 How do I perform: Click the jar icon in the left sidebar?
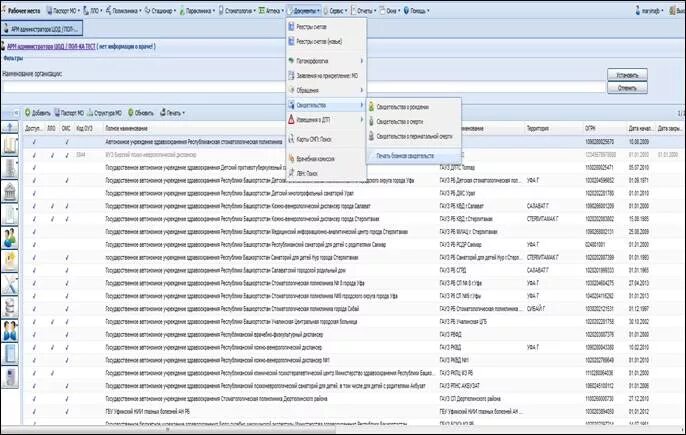click(10, 307)
